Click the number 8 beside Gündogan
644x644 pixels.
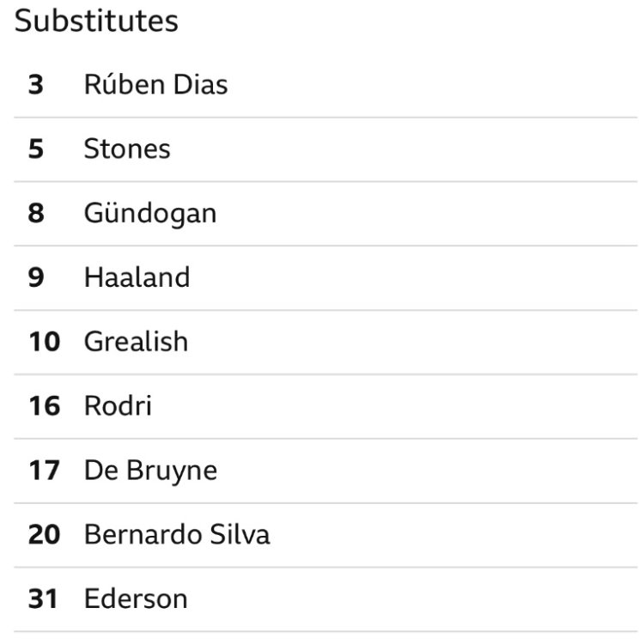click(36, 213)
